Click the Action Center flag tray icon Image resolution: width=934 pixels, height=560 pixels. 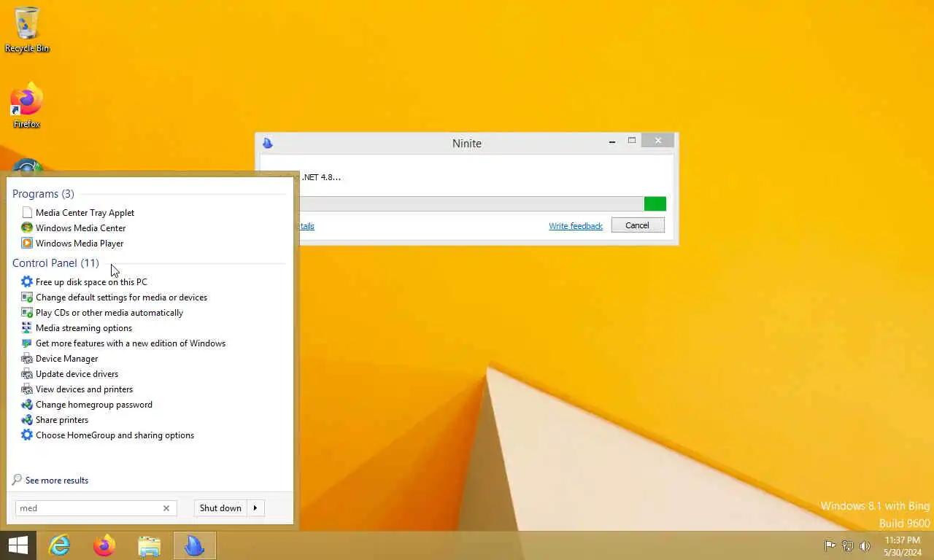point(830,545)
